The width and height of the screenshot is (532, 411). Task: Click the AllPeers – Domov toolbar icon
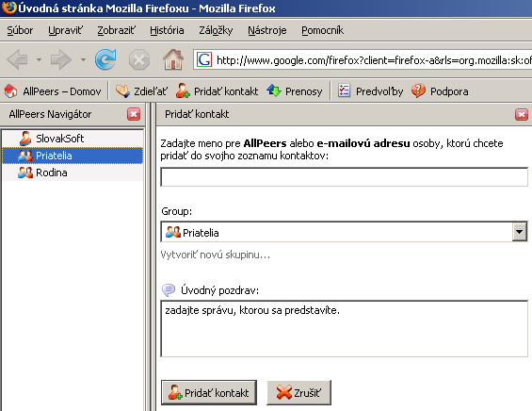click(11, 91)
